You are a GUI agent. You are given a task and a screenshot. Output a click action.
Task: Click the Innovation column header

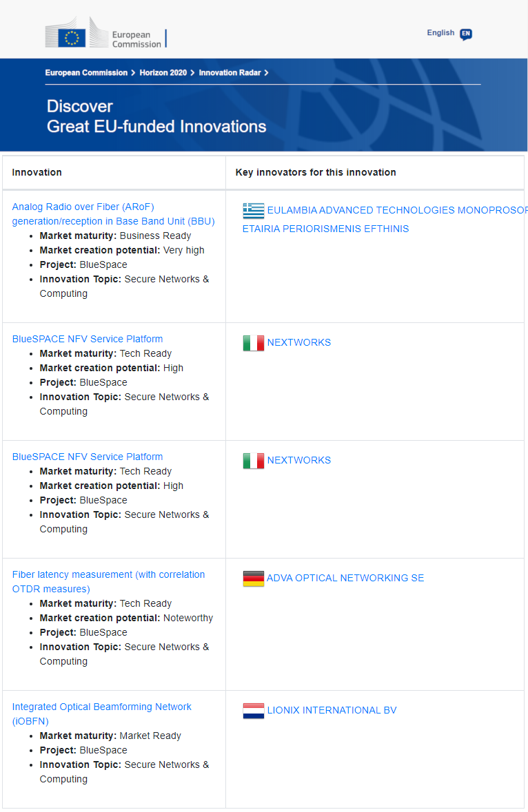pyautogui.click(x=37, y=172)
